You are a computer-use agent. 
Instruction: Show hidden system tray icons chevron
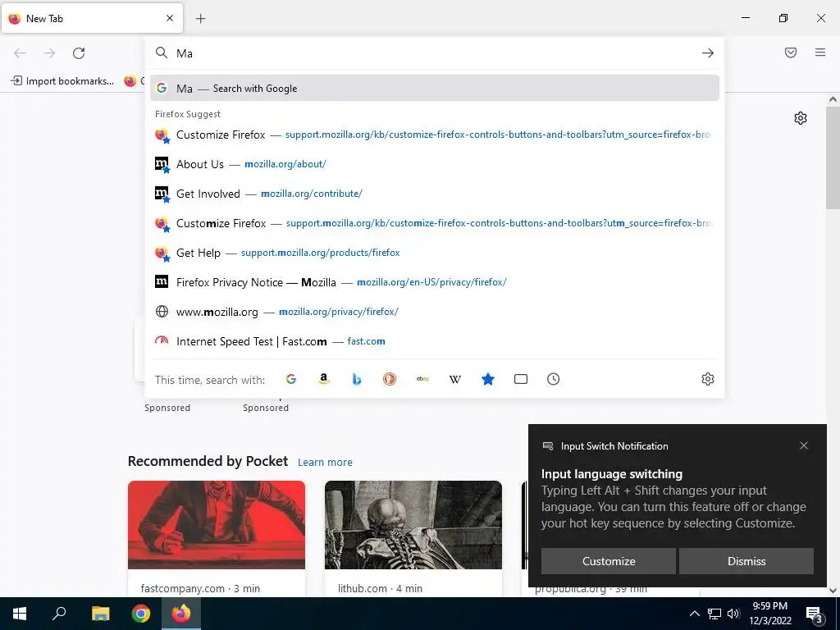pos(694,614)
